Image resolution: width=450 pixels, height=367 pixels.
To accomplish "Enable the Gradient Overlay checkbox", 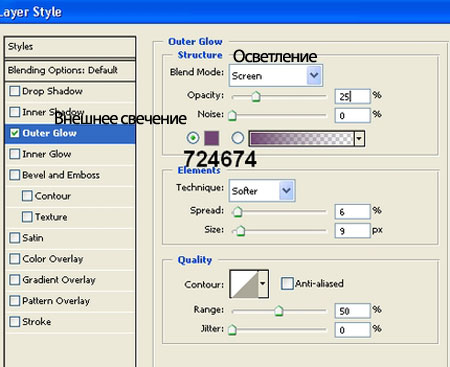I will pyautogui.click(x=15, y=280).
